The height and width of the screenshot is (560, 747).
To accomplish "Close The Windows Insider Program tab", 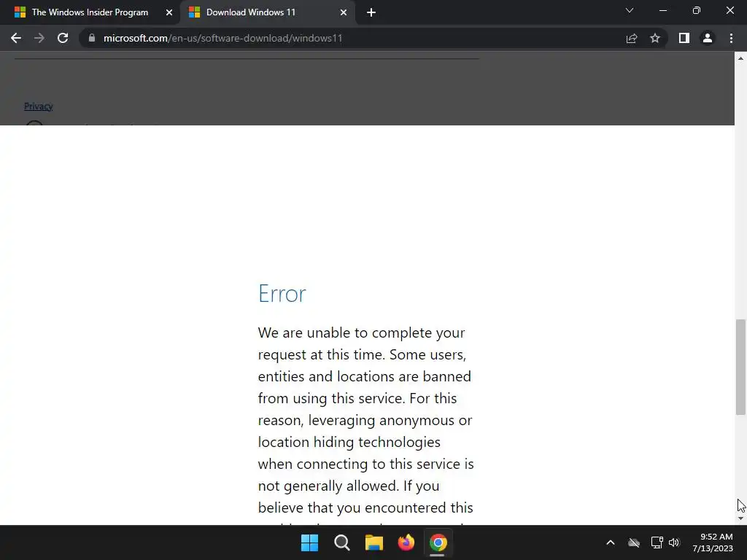I will pos(169,12).
